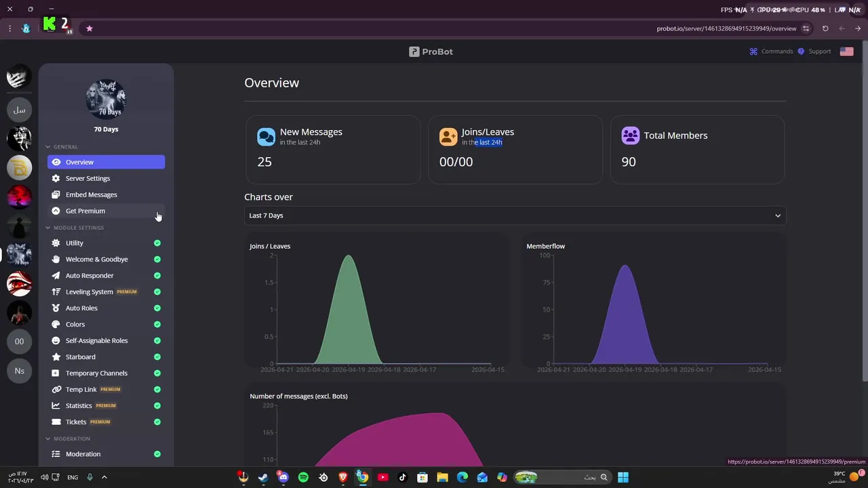Open Steam from the taskbar
This screenshot has height=488, width=868.
click(x=263, y=477)
